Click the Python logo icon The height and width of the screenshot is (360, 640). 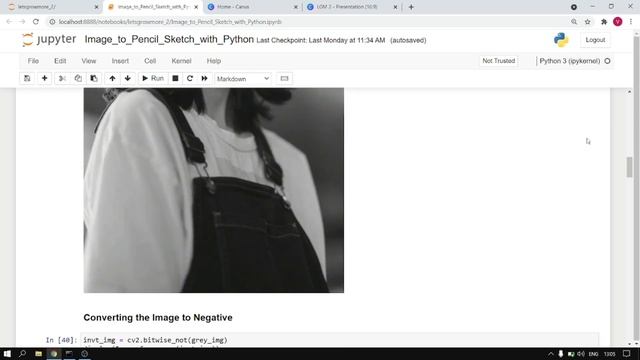561,40
